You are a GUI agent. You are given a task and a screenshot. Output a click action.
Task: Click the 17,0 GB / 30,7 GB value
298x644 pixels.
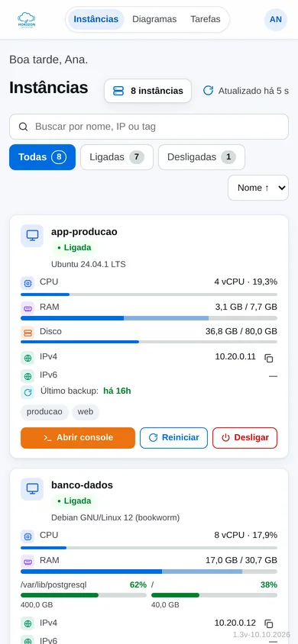241,560
